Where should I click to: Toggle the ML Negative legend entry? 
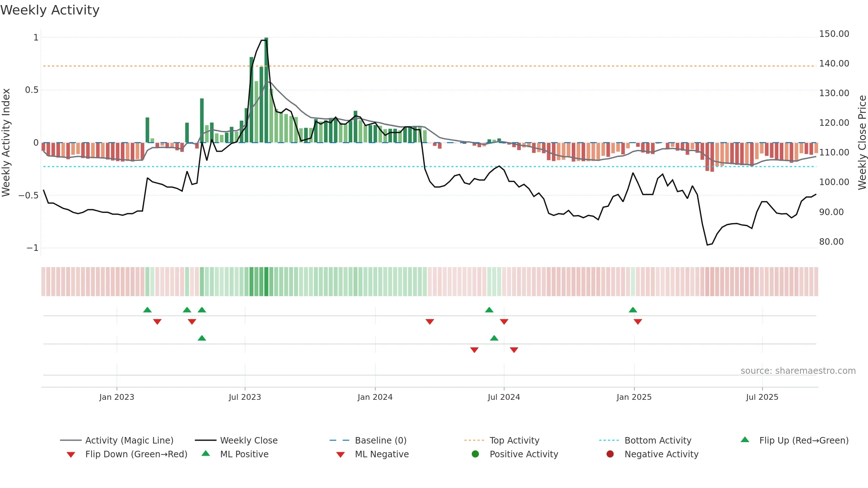(372, 454)
